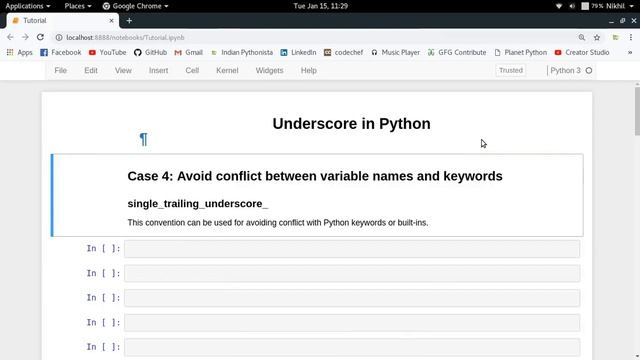Click the pilcrow anchor link under the title
The image size is (640, 360).
143,139
